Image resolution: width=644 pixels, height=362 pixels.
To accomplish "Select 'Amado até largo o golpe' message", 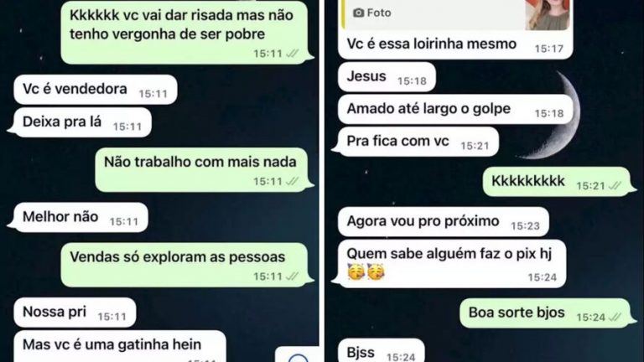I will click(x=455, y=109).
